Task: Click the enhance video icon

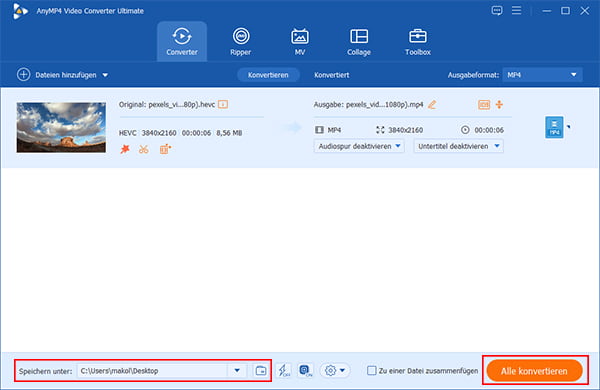Action: point(165,149)
